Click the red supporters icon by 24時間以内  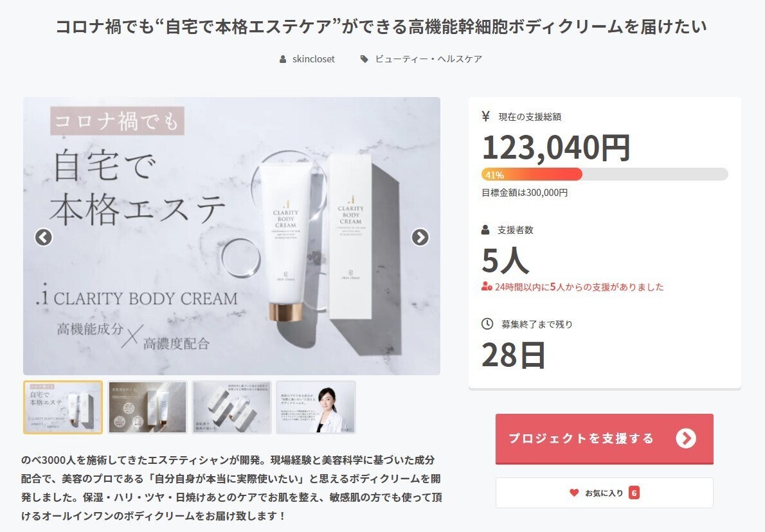coord(487,287)
